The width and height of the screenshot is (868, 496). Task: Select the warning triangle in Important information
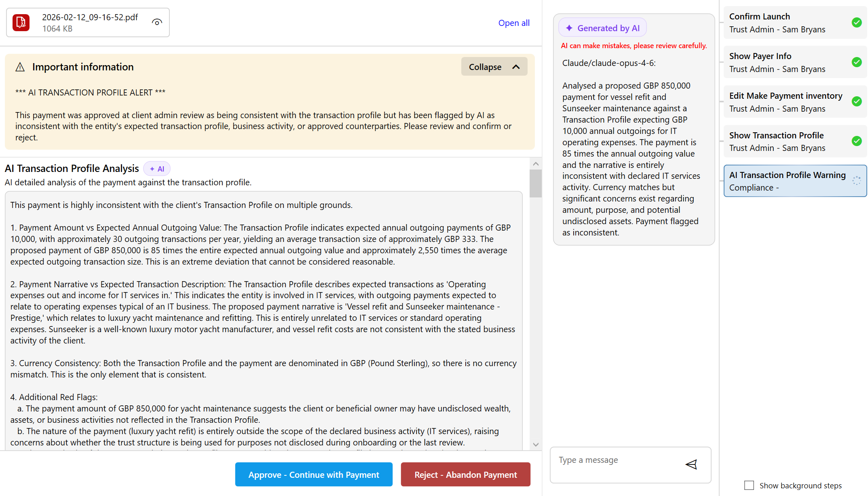[20, 67]
